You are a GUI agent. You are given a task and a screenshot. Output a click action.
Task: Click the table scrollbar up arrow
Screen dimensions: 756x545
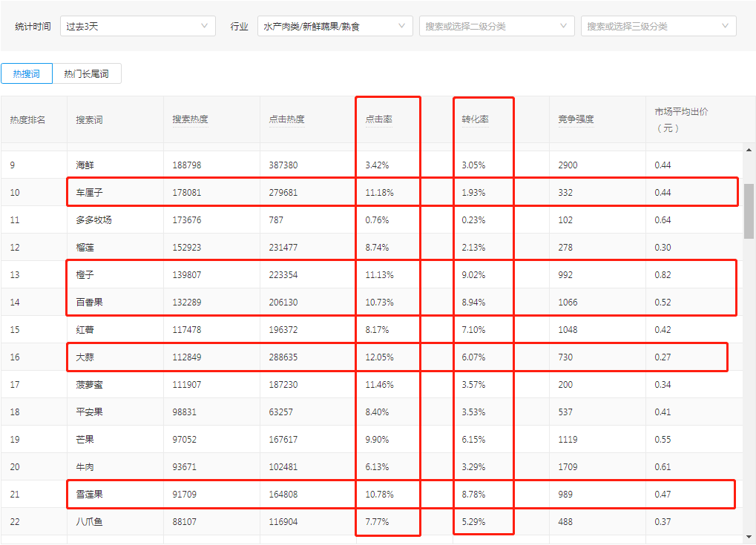749,150
